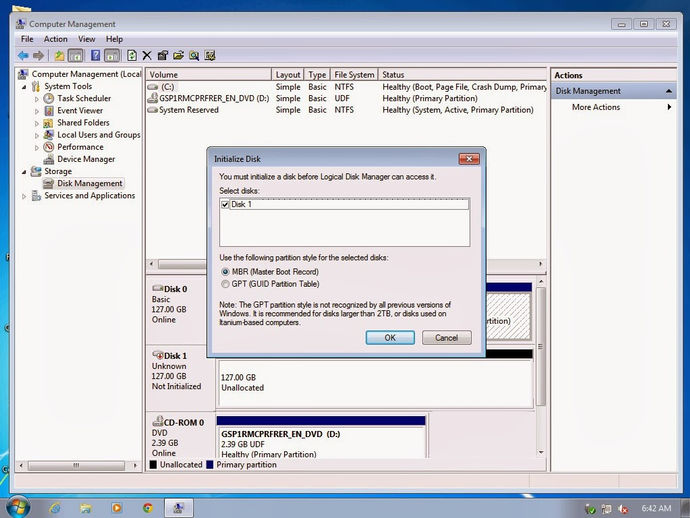Screen dimensions: 690x518
Task: Select Event Viewer in the tree
Action: [x=80, y=110]
